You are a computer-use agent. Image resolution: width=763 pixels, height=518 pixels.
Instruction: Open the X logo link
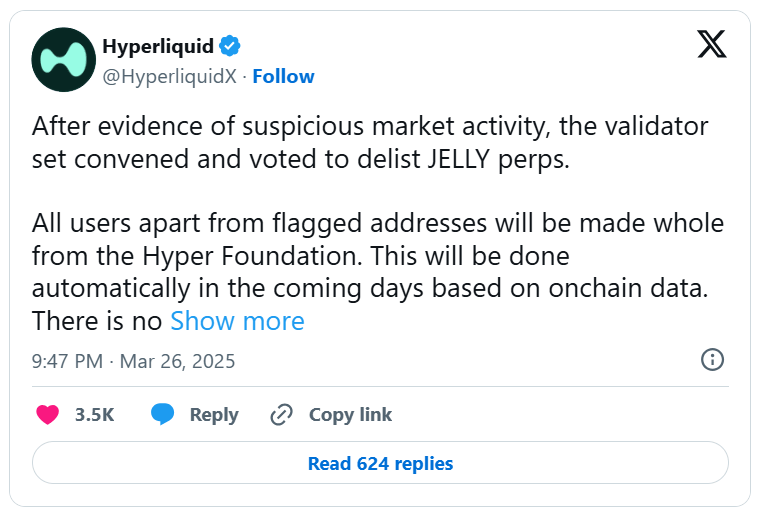coord(711,45)
